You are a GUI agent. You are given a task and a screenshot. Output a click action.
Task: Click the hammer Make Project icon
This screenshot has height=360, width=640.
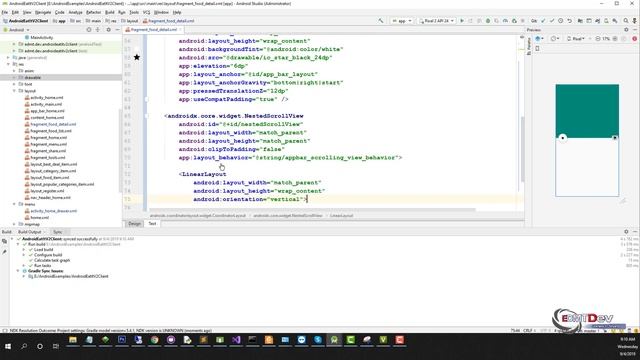380,21
